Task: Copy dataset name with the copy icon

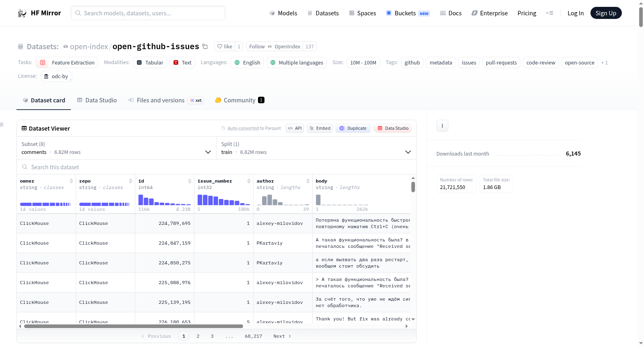Action: 205,46
